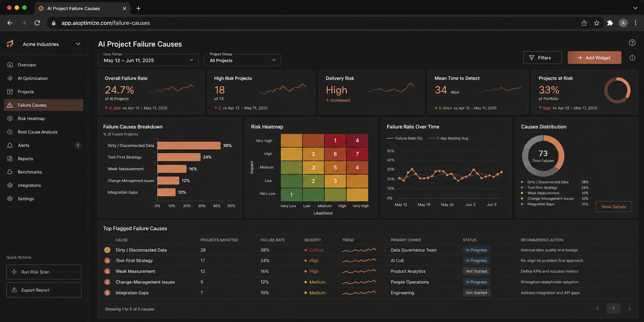Click the warning icon for Dirty / Disconnected Data row

click(107, 250)
